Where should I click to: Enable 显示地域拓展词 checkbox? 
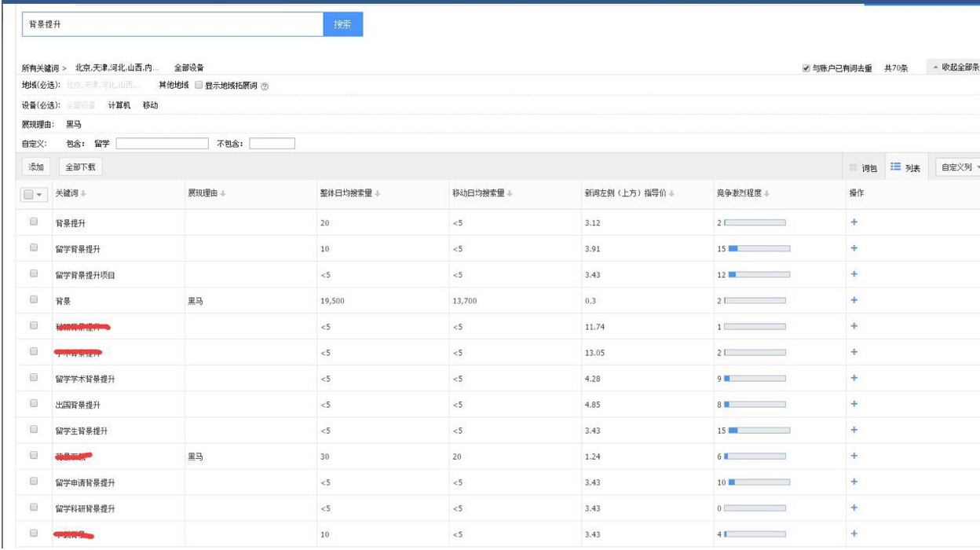pos(199,85)
